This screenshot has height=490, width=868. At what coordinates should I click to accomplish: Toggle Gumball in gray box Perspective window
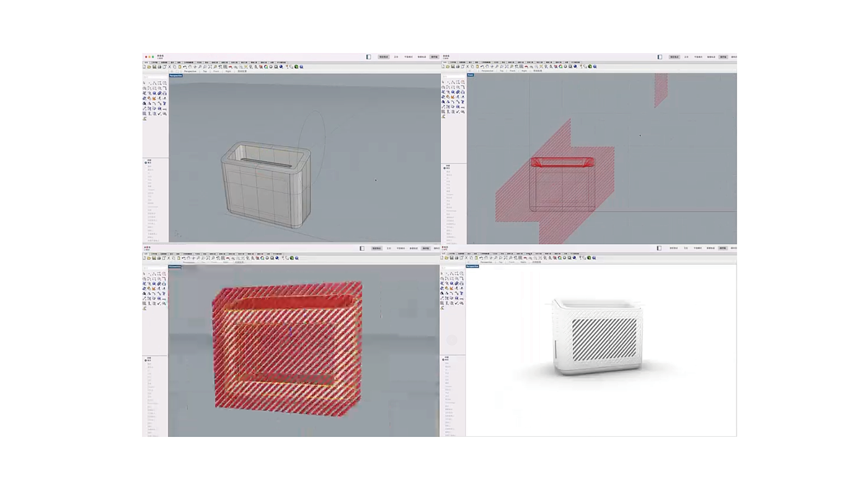pyautogui.click(x=435, y=57)
